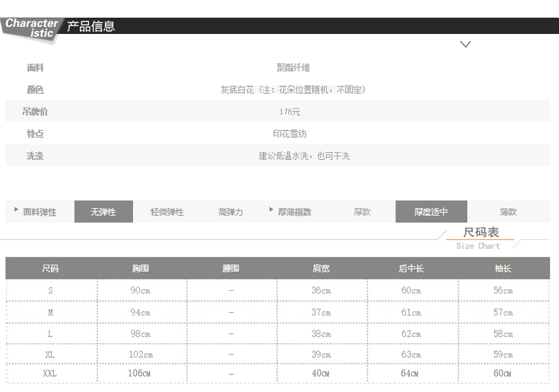Click the 聚酯纤维 fabric value
Viewport: 559px width, 392px height.
coord(292,68)
